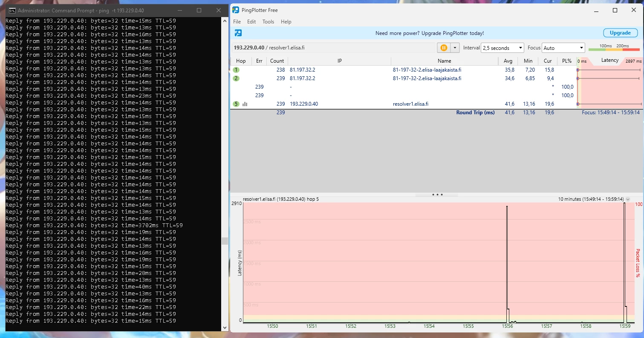Click the Focus: 15:49:14 - 15:59:14 text
This screenshot has width=644, height=338.
611,113
